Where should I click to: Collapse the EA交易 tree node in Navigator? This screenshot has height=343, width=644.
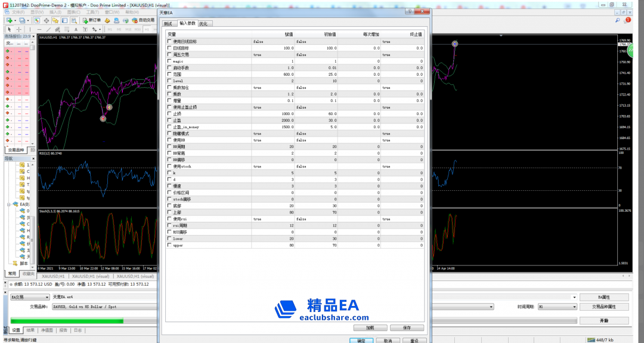9,204
